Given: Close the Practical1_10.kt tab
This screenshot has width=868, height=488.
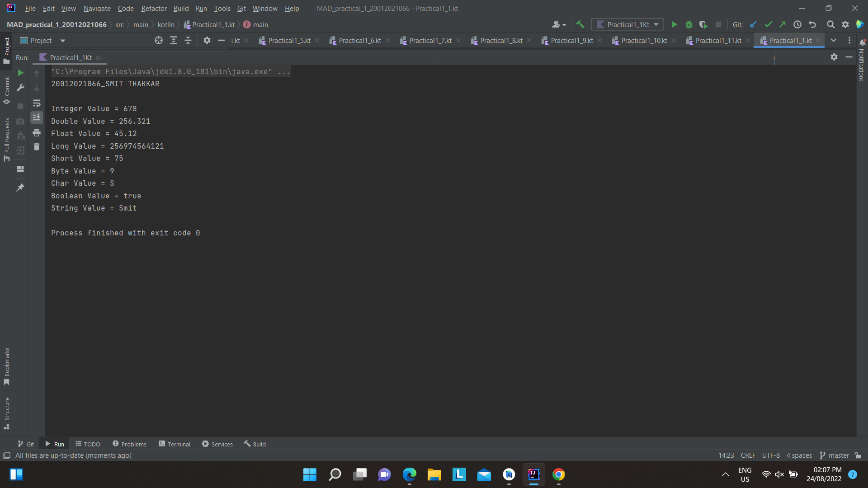Looking at the screenshot, I should 674,41.
